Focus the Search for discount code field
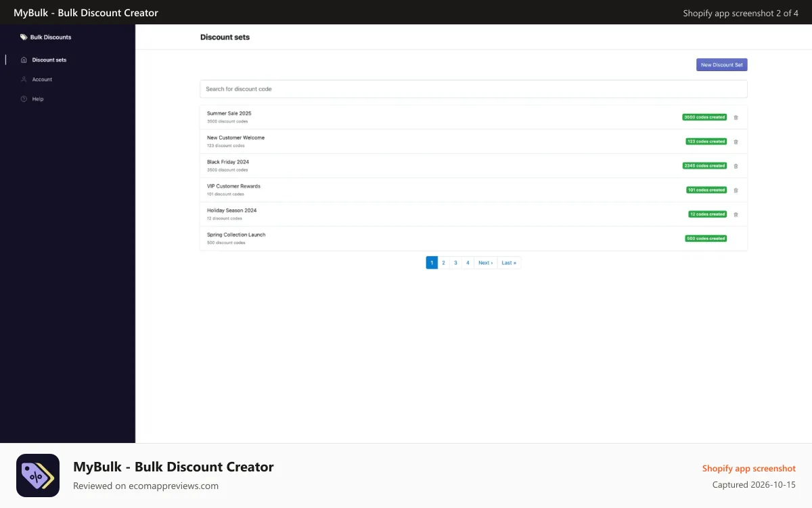The width and height of the screenshot is (812, 508). point(474,89)
